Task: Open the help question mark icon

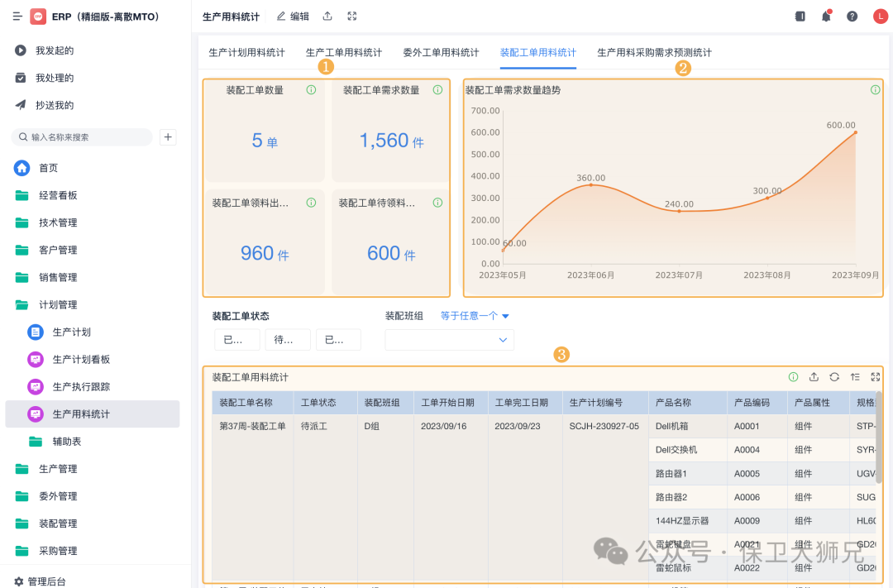Action: coord(852,17)
